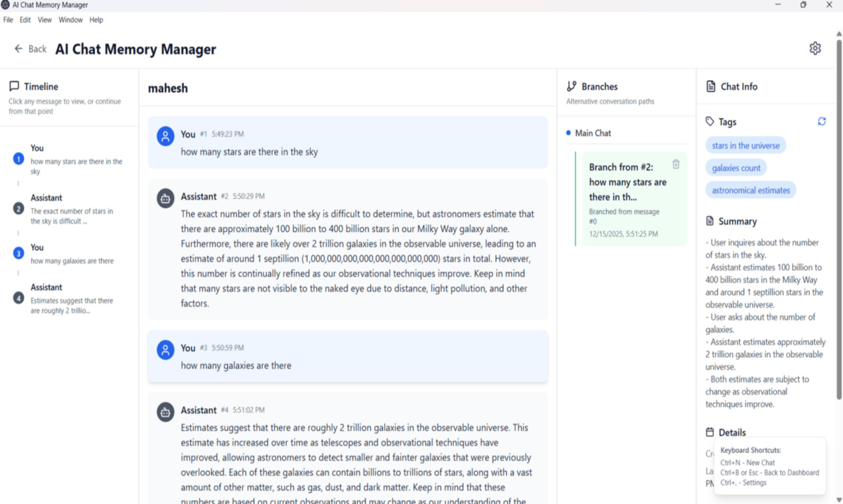
Task: Click the Timeline panel speech-bubble icon
Action: 13,86
